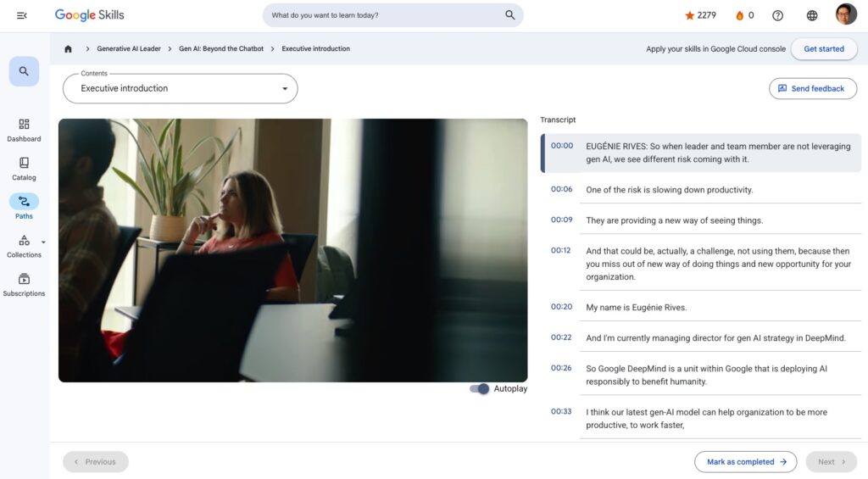Expand the Collections submenu arrow
The width and height of the screenshot is (868, 479).
(x=43, y=242)
